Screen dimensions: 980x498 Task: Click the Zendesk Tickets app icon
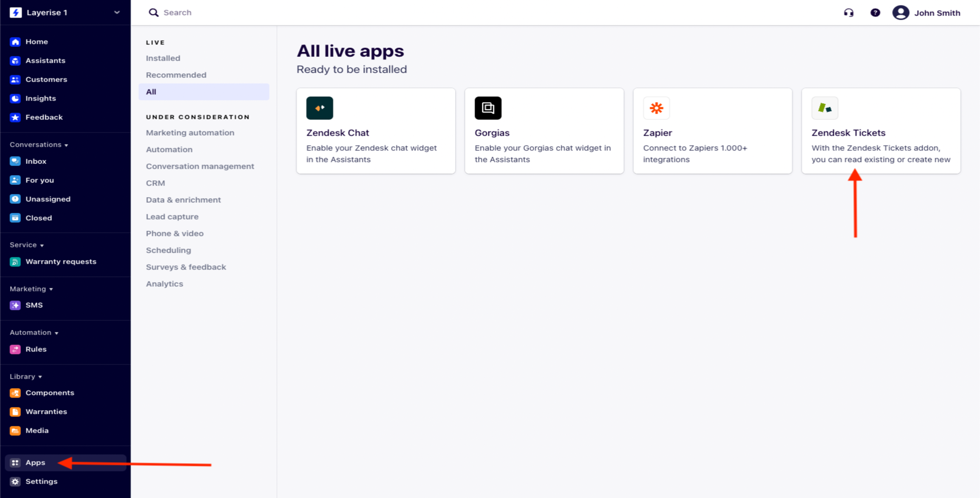(x=825, y=108)
